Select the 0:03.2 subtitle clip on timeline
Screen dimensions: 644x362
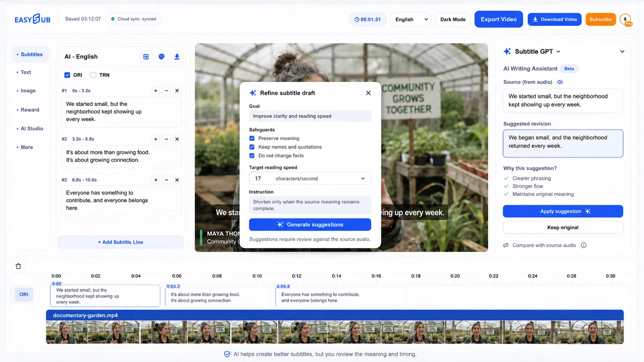pos(218,296)
